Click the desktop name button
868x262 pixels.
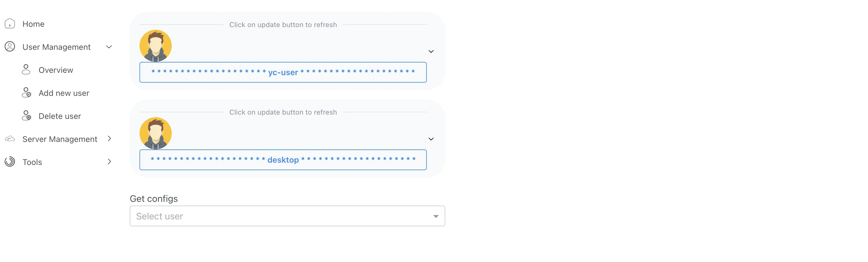(x=283, y=160)
